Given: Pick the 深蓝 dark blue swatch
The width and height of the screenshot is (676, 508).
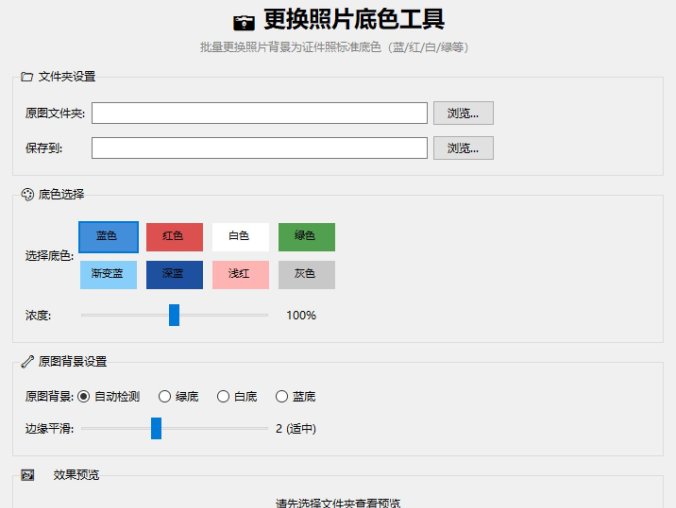Looking at the screenshot, I should [174, 274].
